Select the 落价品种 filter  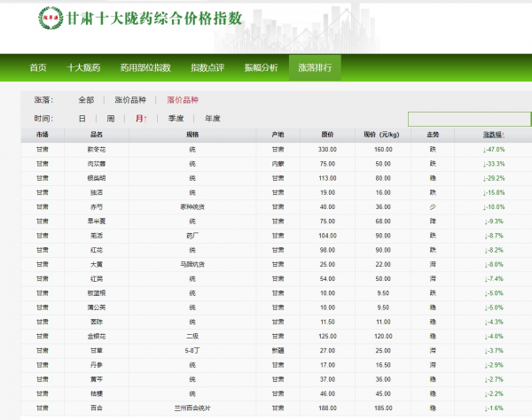[x=183, y=100]
